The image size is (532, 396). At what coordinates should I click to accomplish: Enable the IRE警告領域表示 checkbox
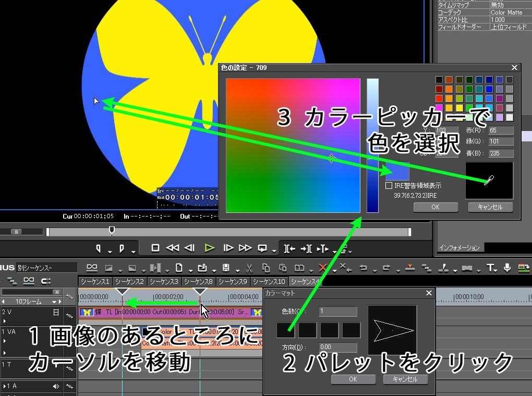(389, 185)
